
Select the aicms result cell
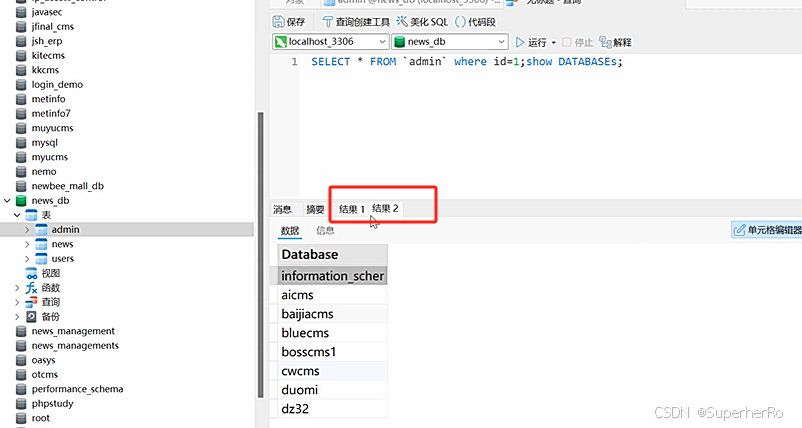point(332,295)
